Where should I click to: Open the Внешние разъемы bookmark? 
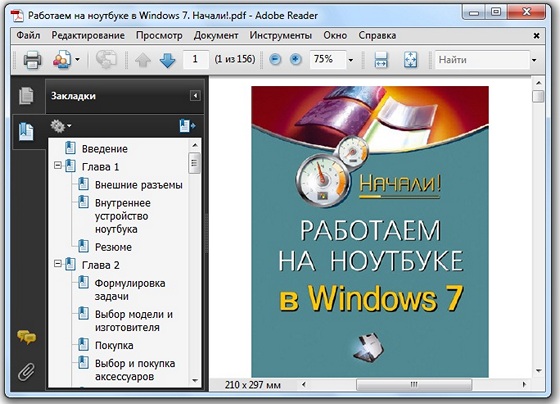(x=139, y=185)
